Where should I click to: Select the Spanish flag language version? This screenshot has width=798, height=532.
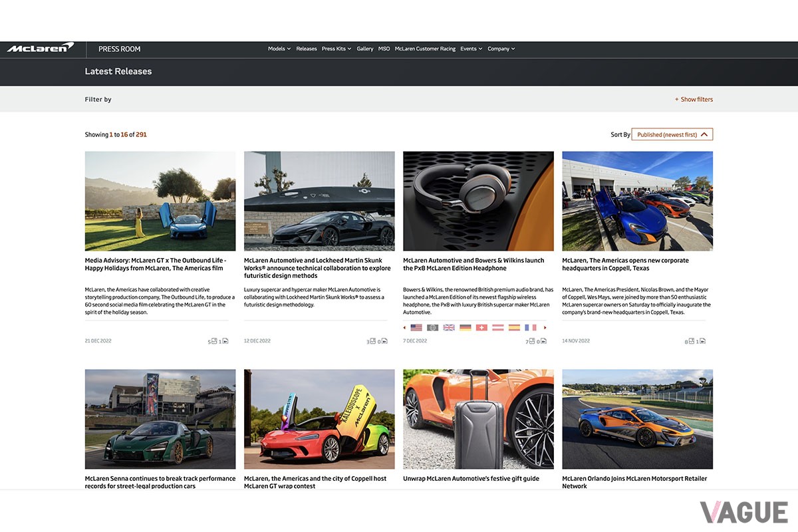pyautogui.click(x=514, y=328)
